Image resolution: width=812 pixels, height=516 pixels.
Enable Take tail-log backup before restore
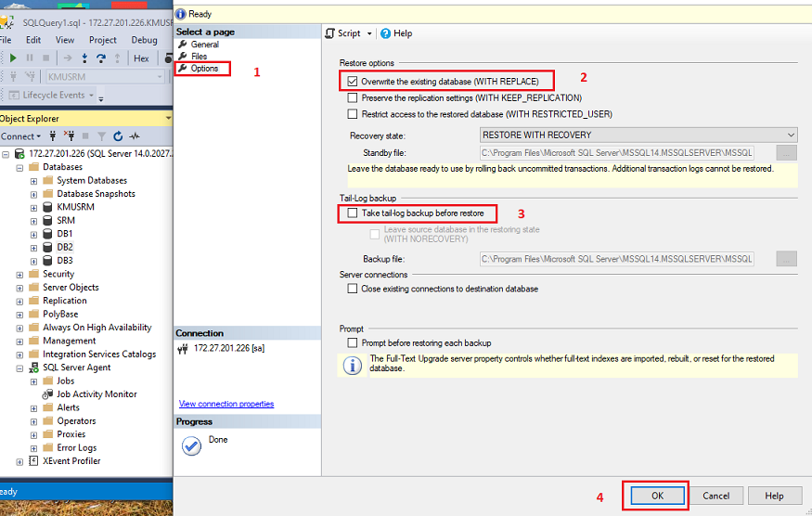point(353,213)
